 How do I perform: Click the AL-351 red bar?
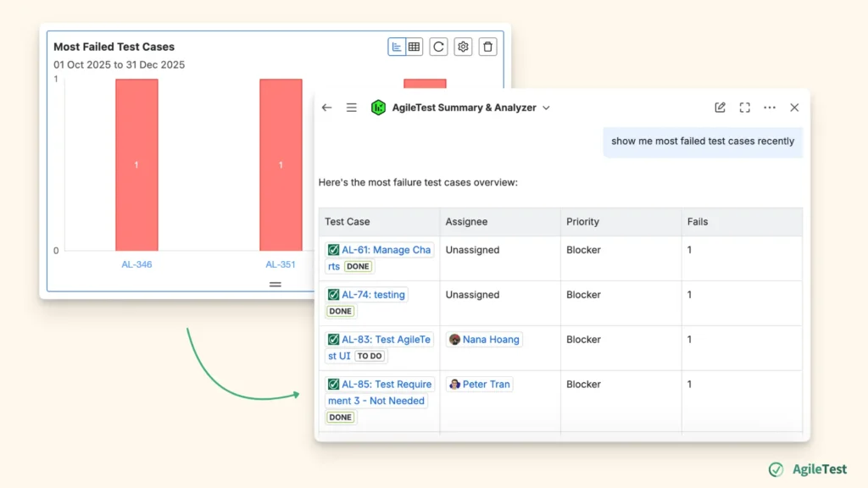[x=281, y=165]
